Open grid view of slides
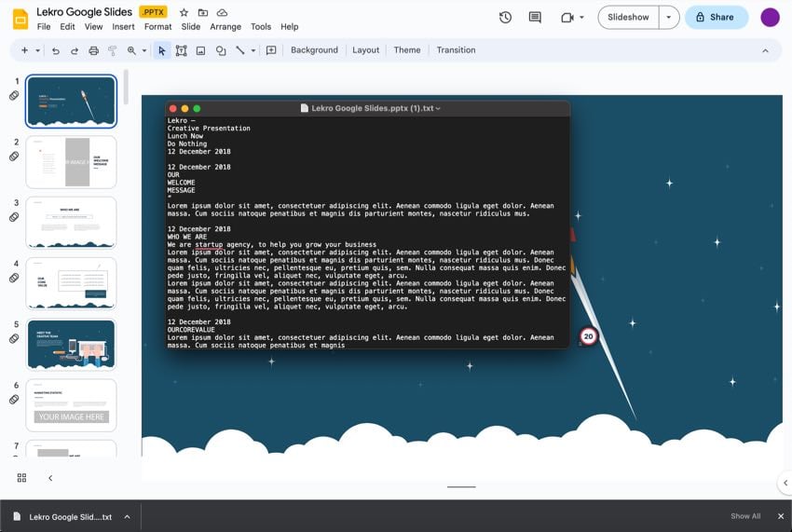The height and width of the screenshot is (532, 792). (x=21, y=478)
